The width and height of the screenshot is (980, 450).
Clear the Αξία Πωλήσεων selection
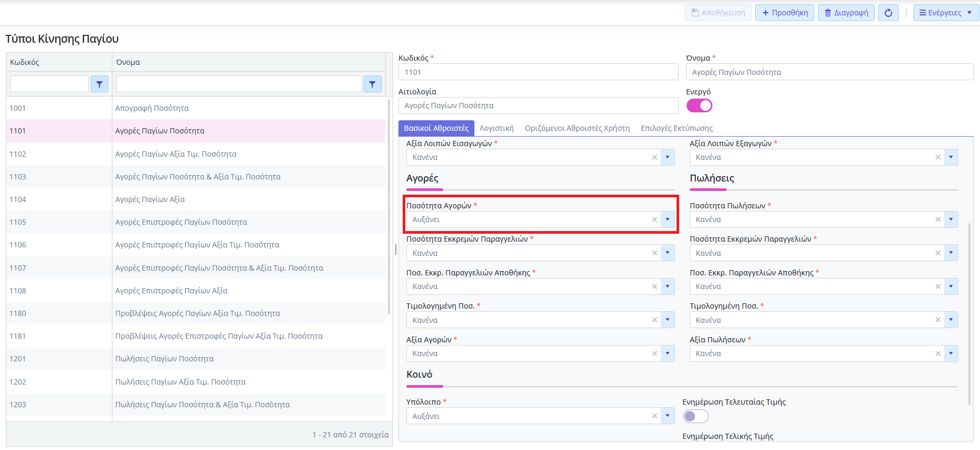(938, 353)
